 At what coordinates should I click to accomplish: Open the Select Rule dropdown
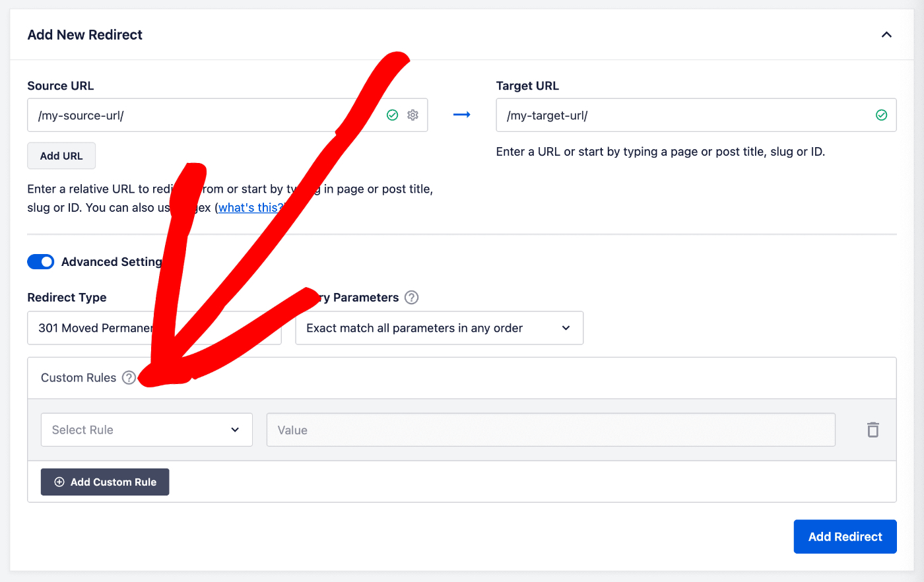(147, 430)
